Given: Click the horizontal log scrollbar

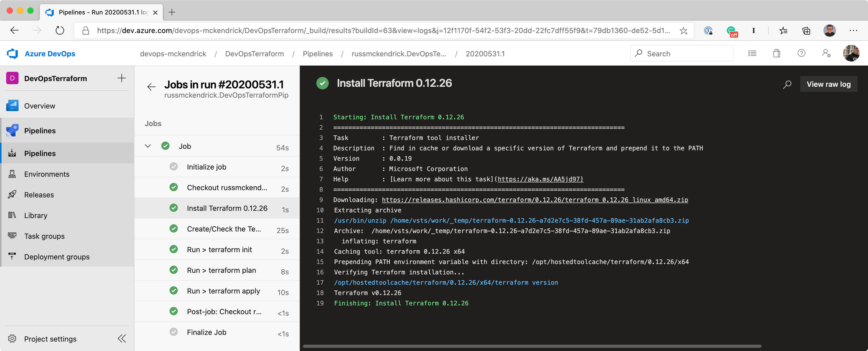Looking at the screenshot, I should tap(532, 346).
